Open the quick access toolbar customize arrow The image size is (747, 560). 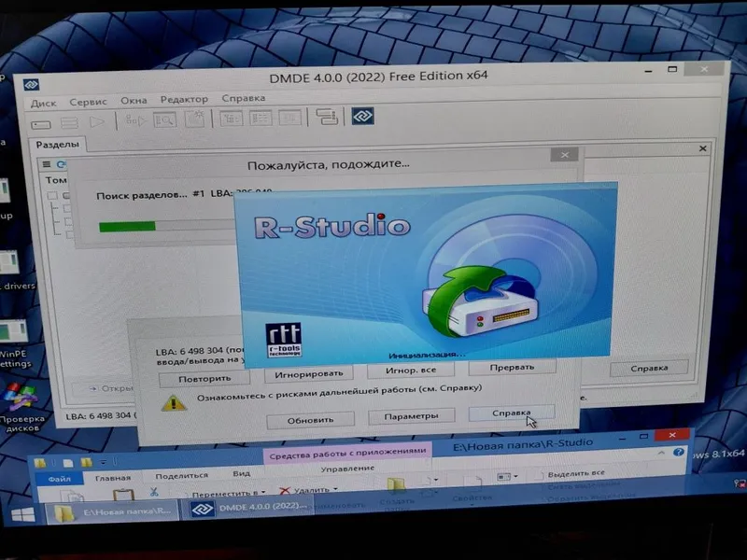[103, 461]
